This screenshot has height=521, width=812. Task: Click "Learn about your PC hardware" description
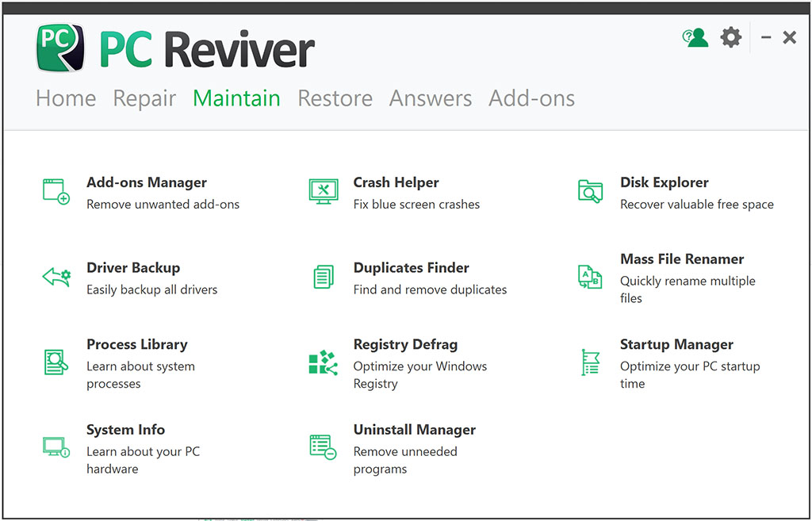click(143, 460)
